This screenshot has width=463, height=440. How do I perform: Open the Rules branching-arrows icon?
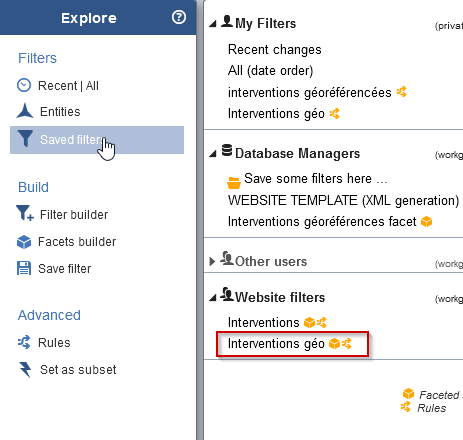tap(24, 342)
